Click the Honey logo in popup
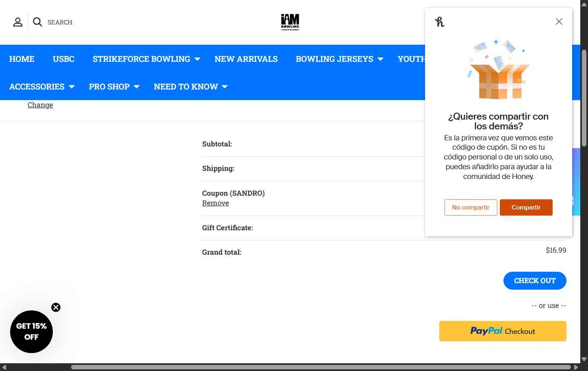 (x=440, y=22)
